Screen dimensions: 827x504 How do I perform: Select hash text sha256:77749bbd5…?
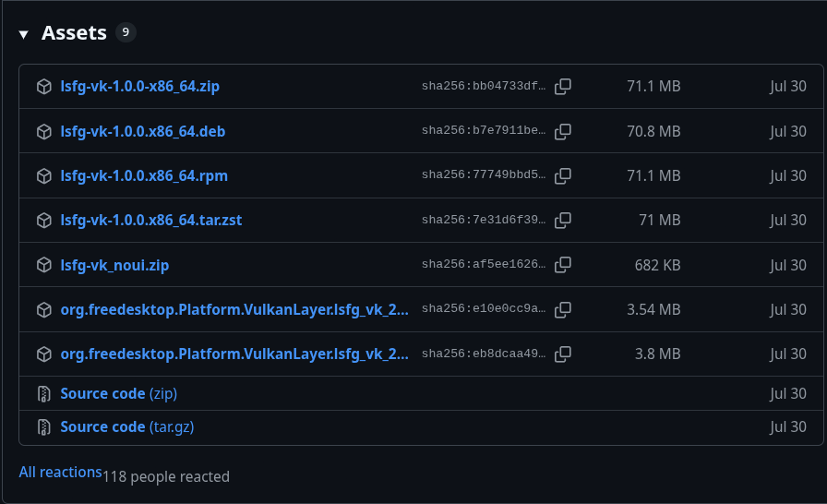click(x=484, y=174)
